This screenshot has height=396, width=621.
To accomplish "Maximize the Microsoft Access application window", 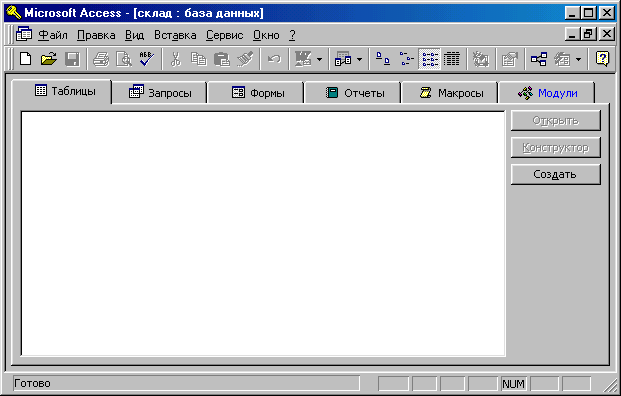I will point(588,13).
